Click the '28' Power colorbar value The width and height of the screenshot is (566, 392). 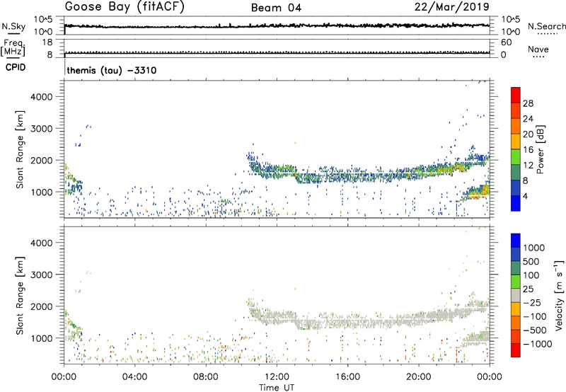click(x=528, y=103)
